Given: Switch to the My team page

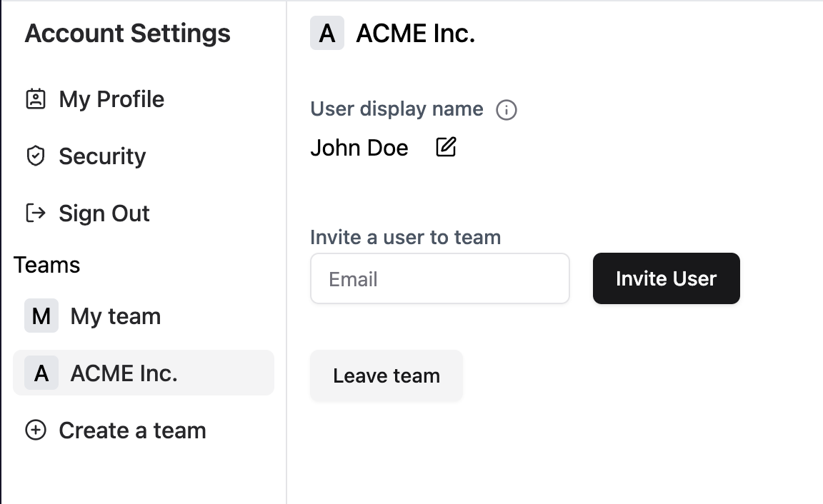Looking at the screenshot, I should coord(114,316).
